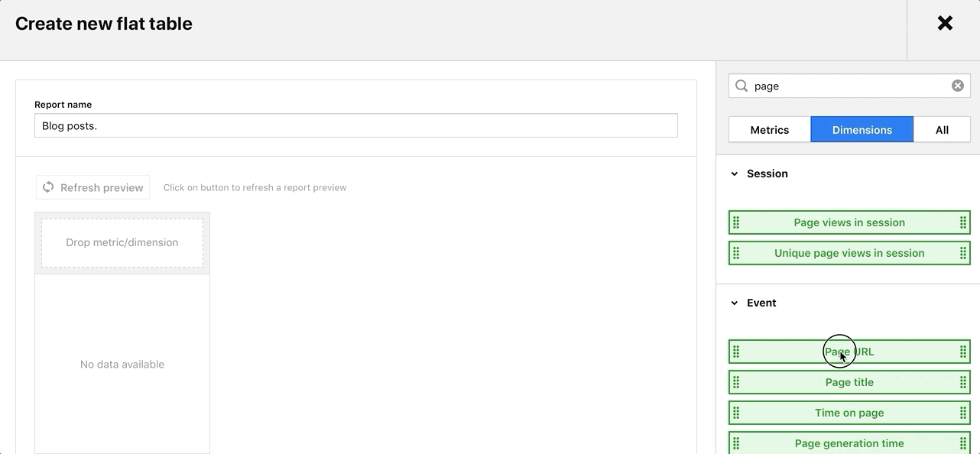This screenshot has height=454, width=980.
Task: Click the refresh arrows icon on Refresh preview
Action: (48, 187)
